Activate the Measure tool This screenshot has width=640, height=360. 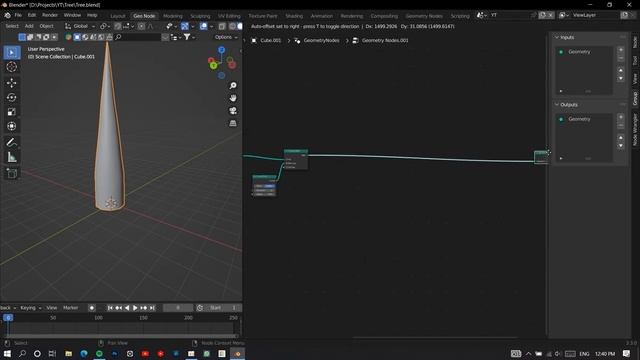click(11, 157)
